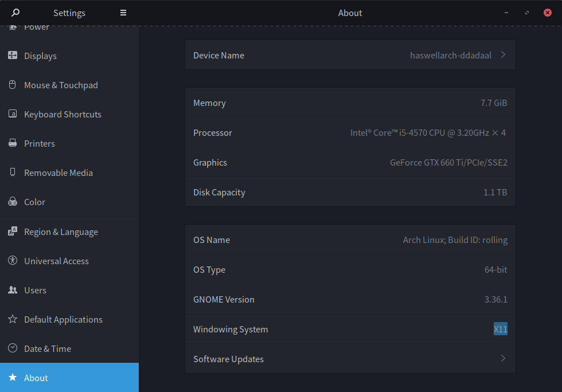Select the Users icon in sidebar
The image size is (562, 392).
11,290
